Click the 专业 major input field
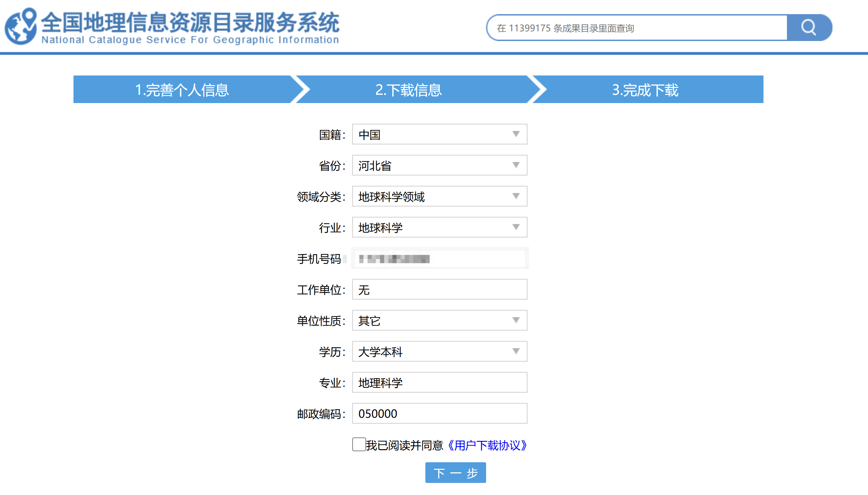 (439, 382)
